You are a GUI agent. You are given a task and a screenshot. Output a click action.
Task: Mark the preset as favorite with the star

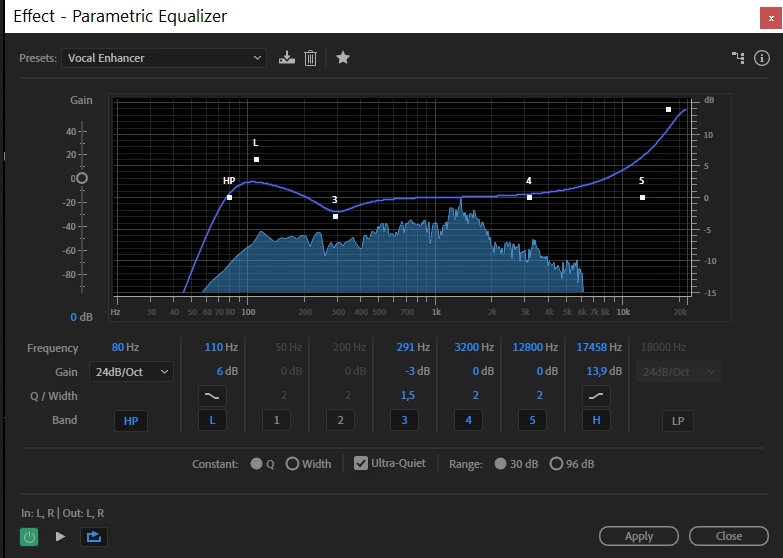pos(343,58)
